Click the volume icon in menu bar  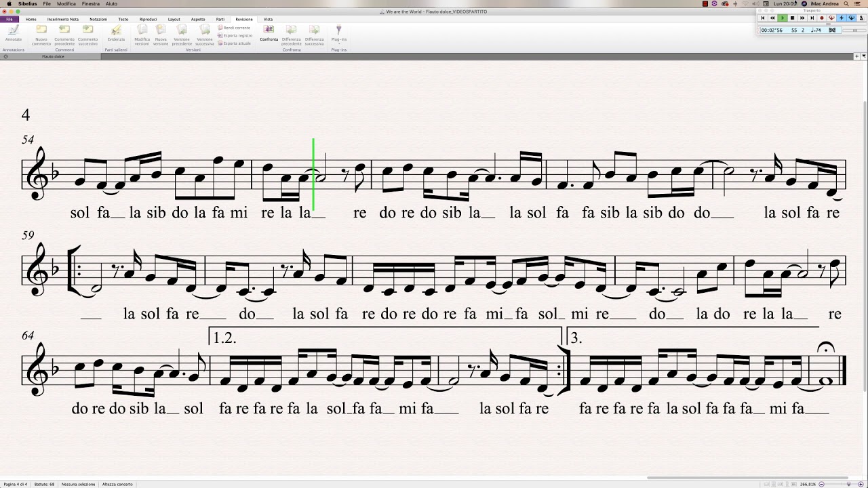pos(755,3)
